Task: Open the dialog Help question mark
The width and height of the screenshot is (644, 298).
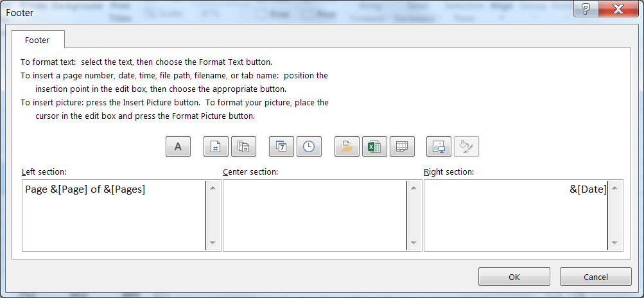Action: 586,9
